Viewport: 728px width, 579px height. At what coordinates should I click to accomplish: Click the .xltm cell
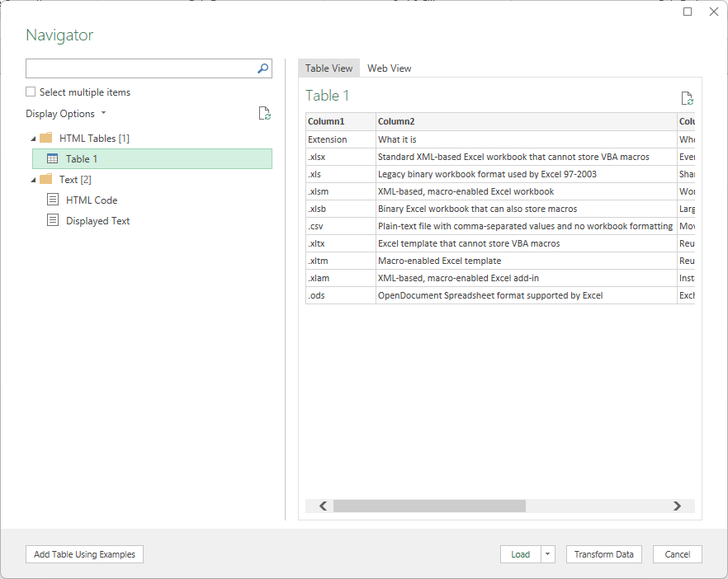pos(341,261)
